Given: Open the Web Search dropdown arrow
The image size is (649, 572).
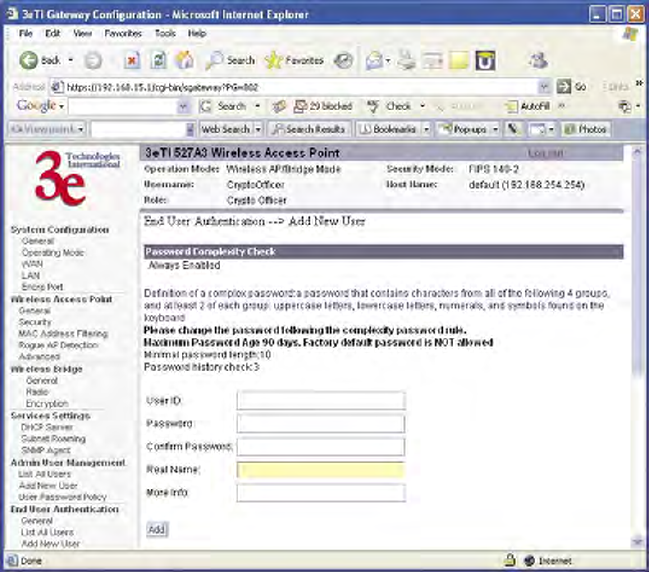Looking at the screenshot, I should click(258, 130).
